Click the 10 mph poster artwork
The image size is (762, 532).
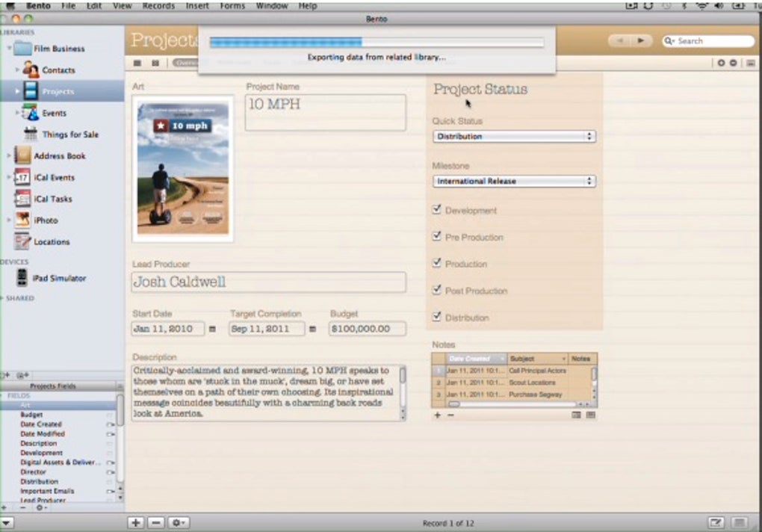click(x=183, y=169)
